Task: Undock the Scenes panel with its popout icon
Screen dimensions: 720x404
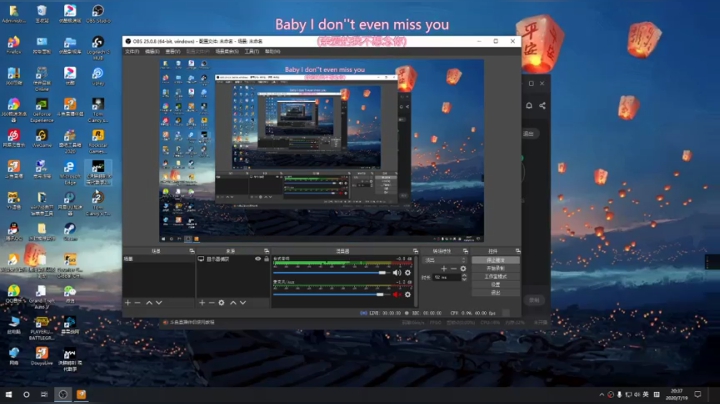Action: click(x=192, y=251)
